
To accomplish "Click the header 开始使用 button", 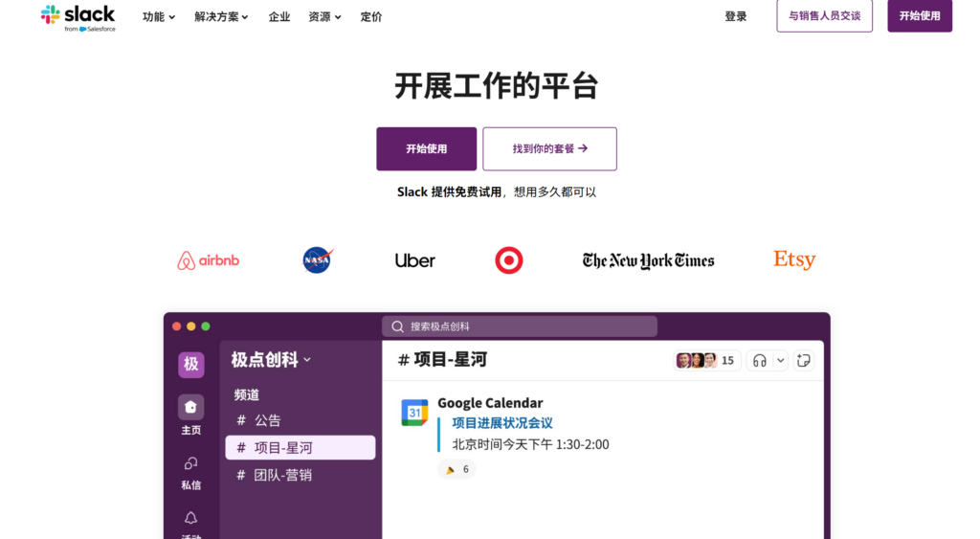I will pos(920,15).
